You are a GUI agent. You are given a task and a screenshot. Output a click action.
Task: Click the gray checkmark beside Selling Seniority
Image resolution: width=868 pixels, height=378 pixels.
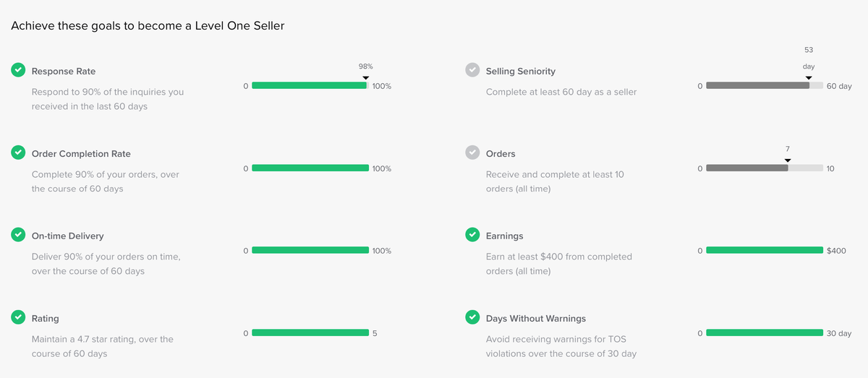(472, 70)
